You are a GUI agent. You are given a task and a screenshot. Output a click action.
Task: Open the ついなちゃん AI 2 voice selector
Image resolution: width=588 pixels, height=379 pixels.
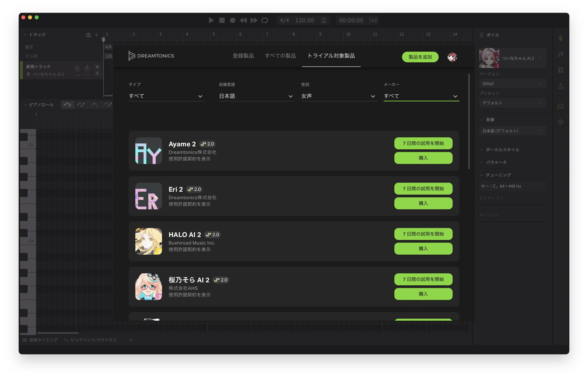pyautogui.click(x=512, y=58)
